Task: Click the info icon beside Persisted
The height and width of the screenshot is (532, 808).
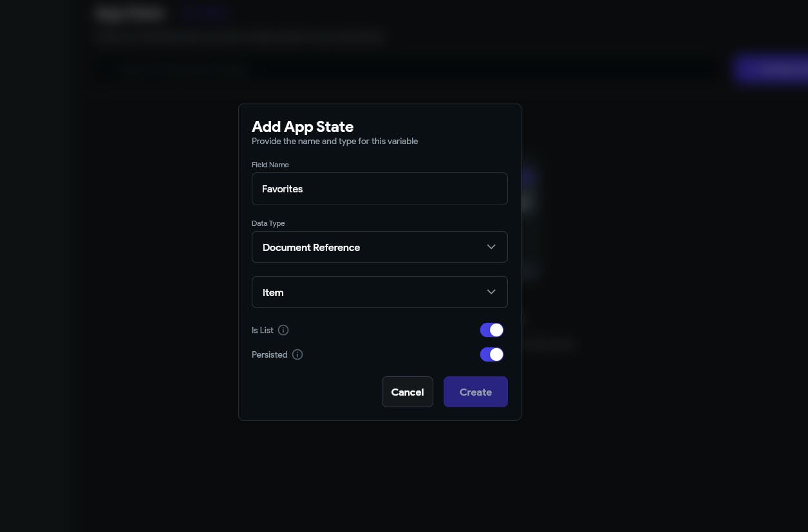Action: [x=297, y=354]
